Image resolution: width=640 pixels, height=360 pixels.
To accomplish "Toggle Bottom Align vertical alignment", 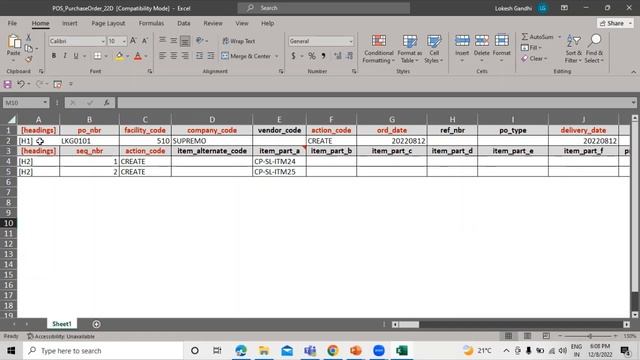I will (185, 41).
